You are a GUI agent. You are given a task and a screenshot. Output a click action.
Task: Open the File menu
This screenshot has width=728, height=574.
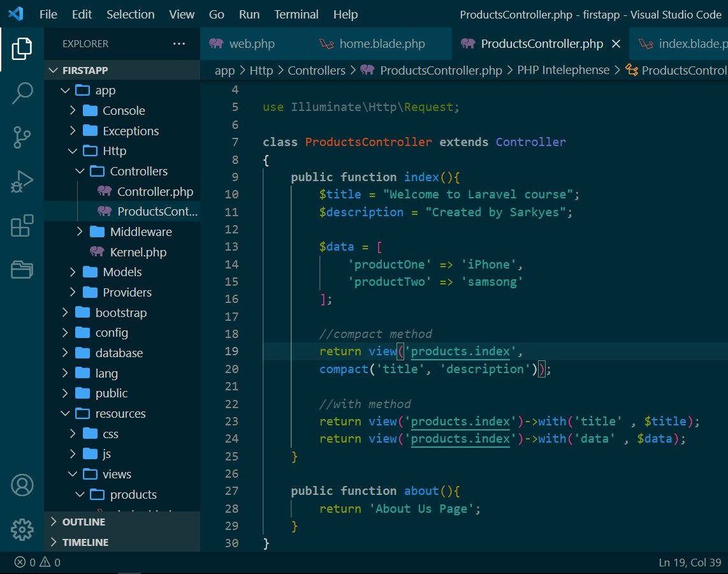(x=48, y=15)
